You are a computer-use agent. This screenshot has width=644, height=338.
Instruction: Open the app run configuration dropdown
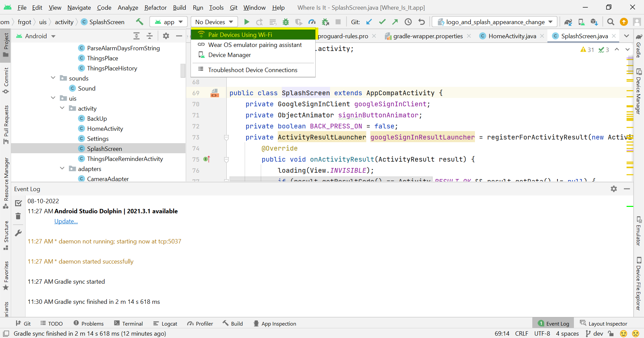coord(169,22)
